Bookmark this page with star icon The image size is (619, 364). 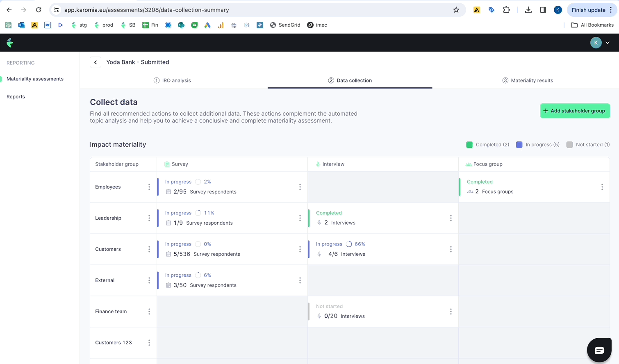click(456, 10)
